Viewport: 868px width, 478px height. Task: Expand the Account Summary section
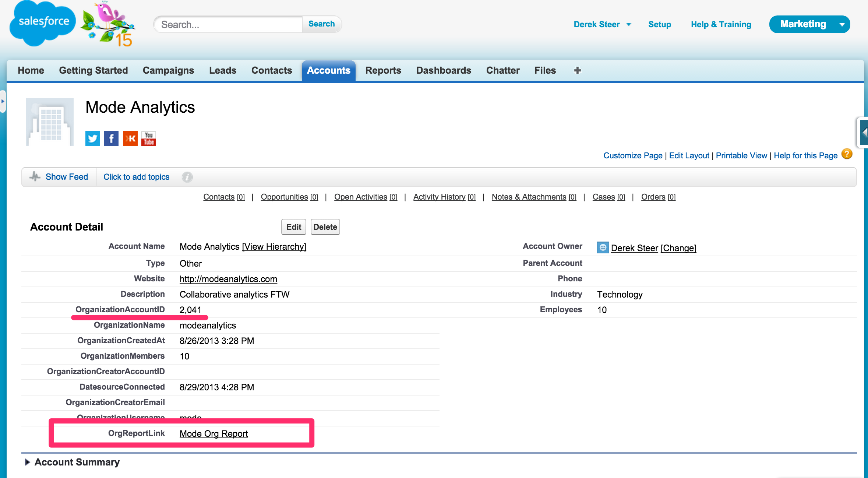click(27, 462)
